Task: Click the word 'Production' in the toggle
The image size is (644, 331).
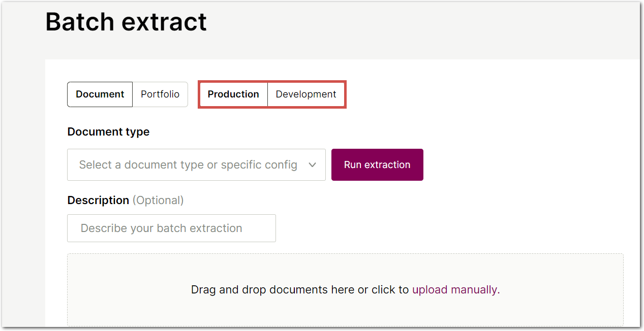Action: click(x=233, y=94)
